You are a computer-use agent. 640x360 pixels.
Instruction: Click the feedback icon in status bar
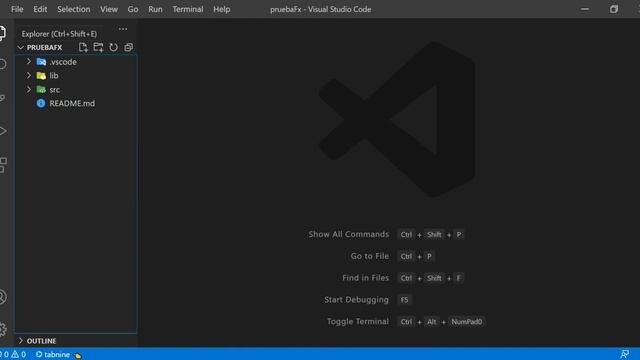624,354
